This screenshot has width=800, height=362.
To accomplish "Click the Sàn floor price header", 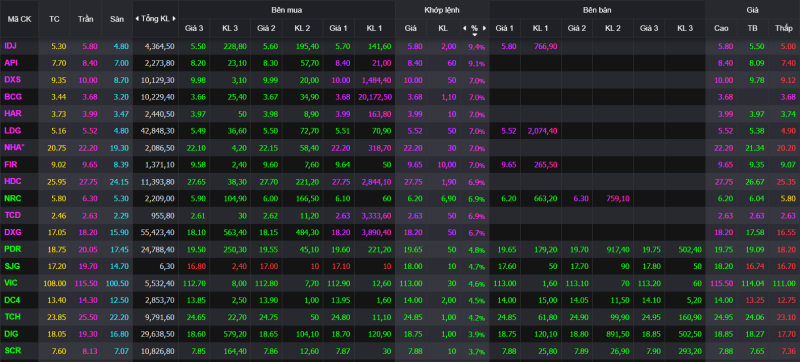I will (117, 19).
